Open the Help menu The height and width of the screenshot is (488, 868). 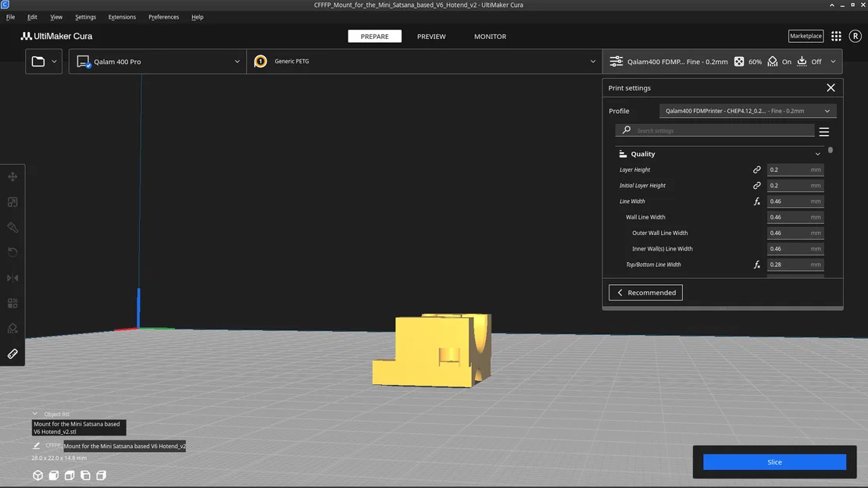pos(197,17)
